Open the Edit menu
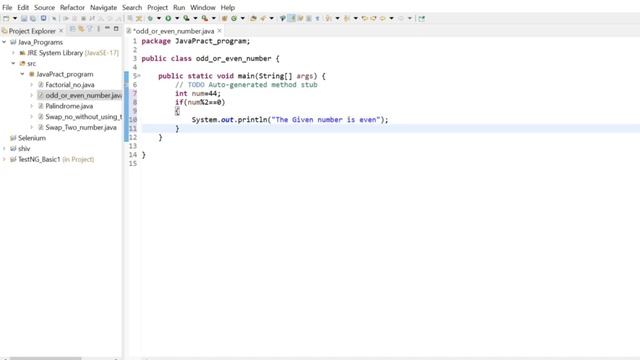The width and height of the screenshot is (640, 360). click(x=23, y=7)
